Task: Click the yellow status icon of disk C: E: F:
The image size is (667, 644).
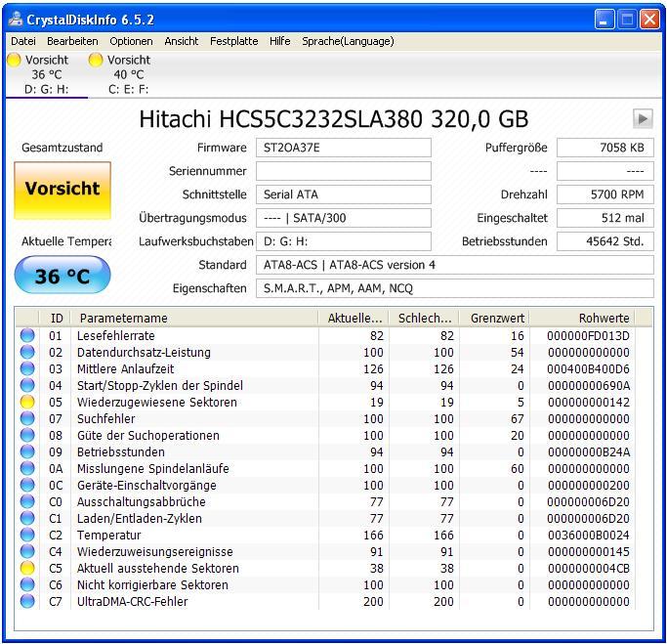Action: click(x=96, y=60)
